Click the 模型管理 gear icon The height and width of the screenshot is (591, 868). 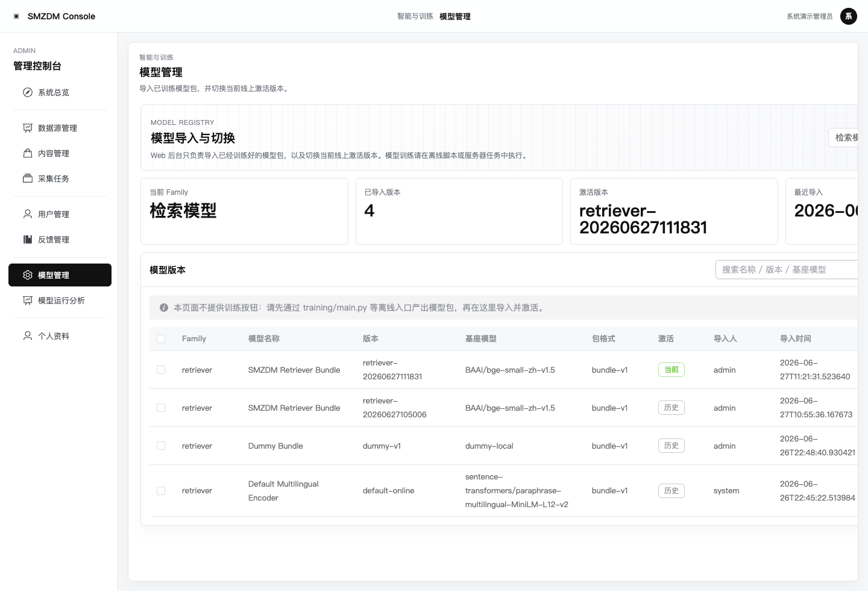tap(28, 275)
